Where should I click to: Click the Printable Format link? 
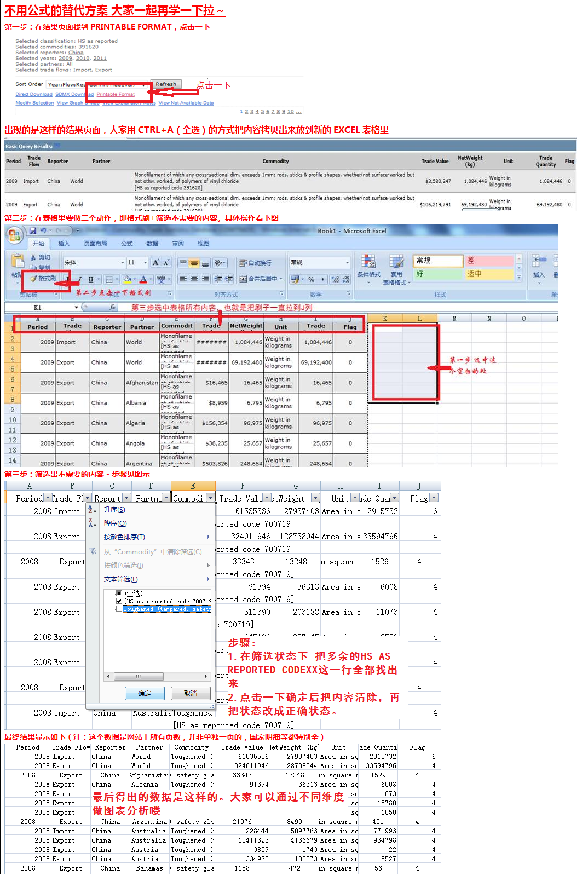point(116,94)
